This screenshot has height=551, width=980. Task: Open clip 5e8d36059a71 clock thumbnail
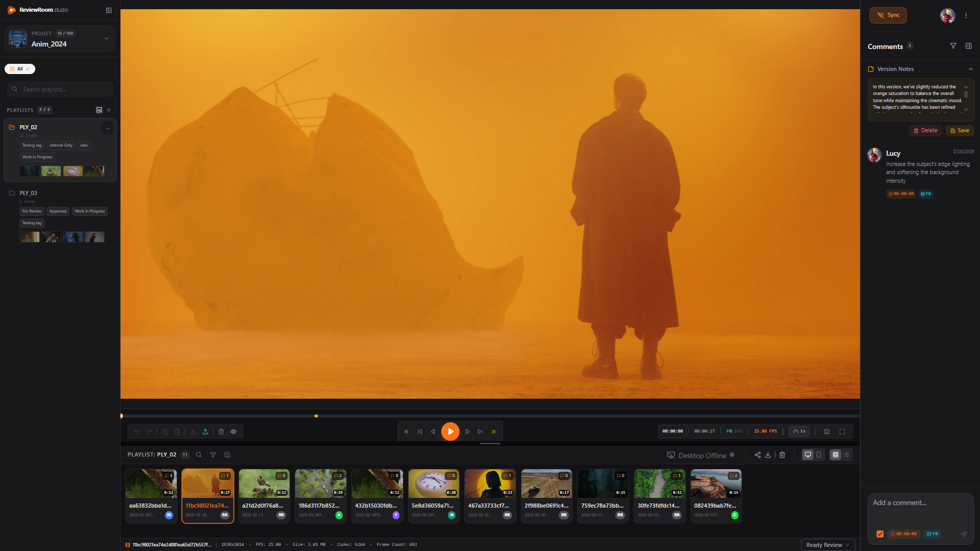[x=434, y=484]
